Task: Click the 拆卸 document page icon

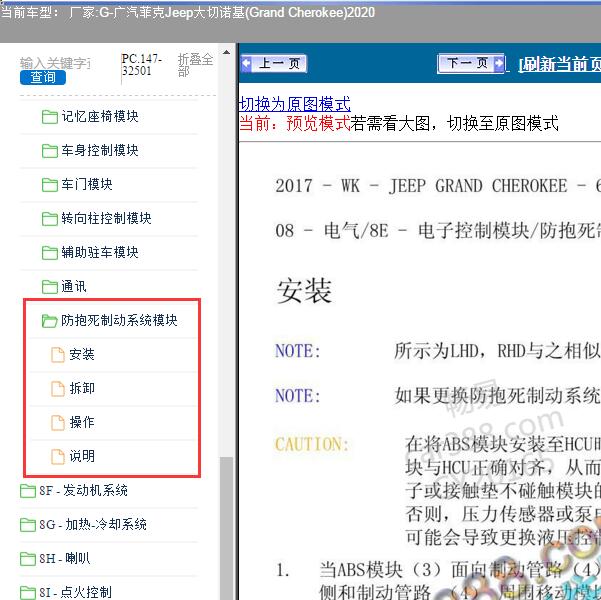Action: [58, 389]
